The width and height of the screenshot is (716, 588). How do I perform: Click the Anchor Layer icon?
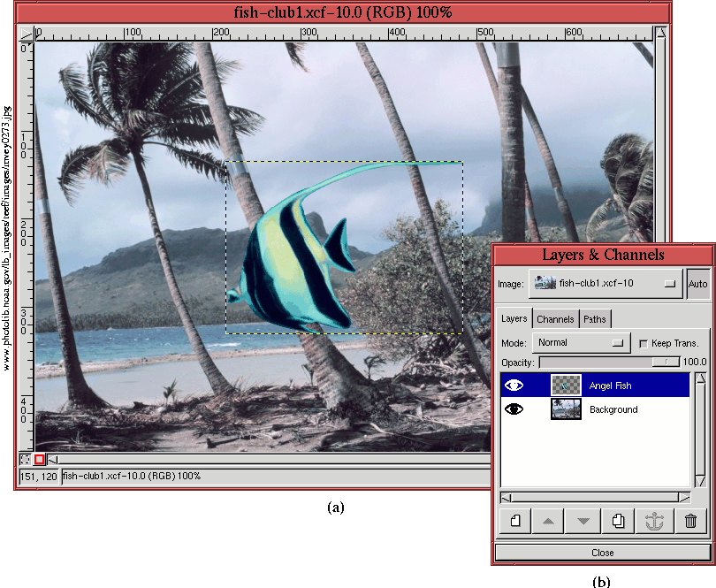coord(655,522)
